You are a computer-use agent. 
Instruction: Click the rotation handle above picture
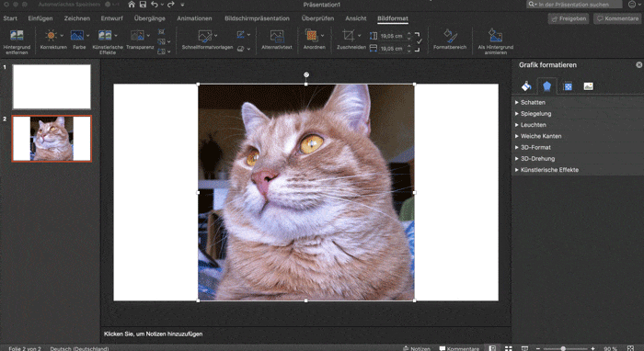coord(306,74)
